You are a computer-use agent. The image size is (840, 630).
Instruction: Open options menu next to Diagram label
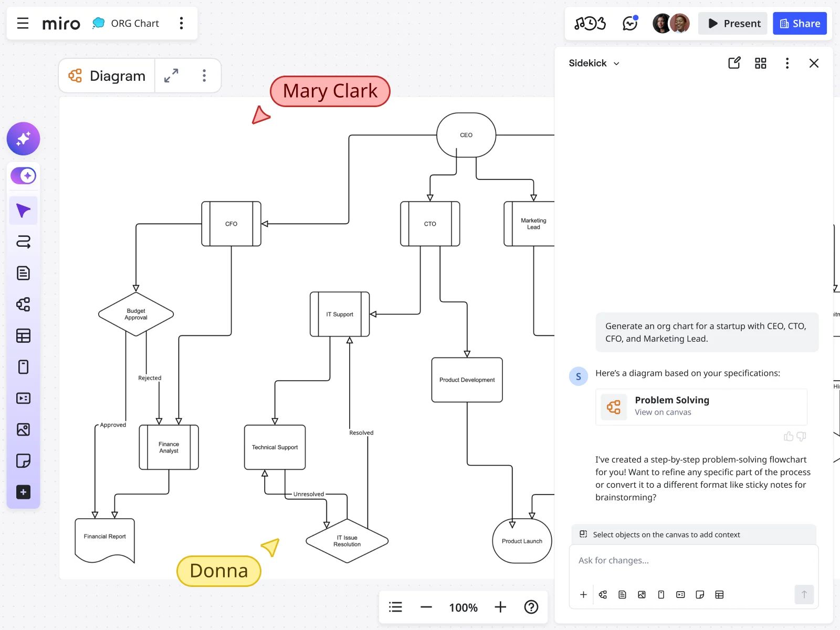tap(204, 76)
